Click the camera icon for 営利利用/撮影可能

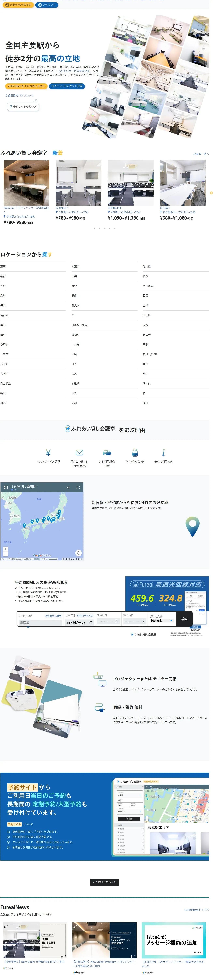coord(107,453)
